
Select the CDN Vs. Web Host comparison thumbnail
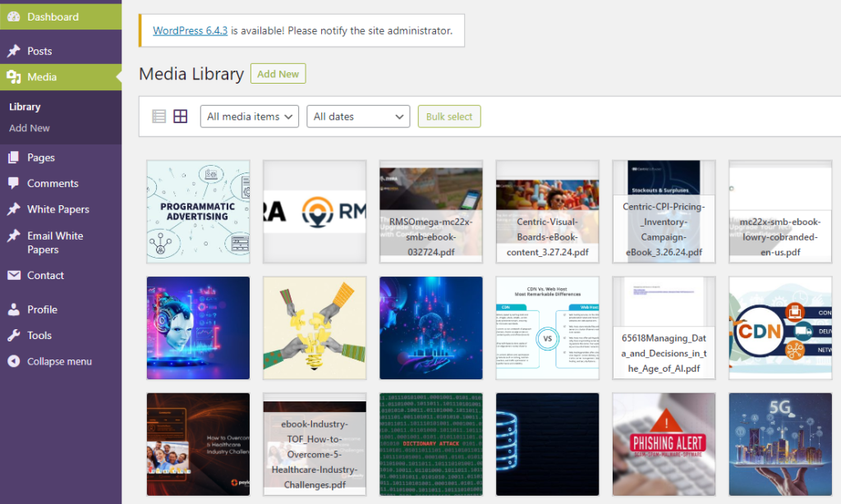[547, 328]
